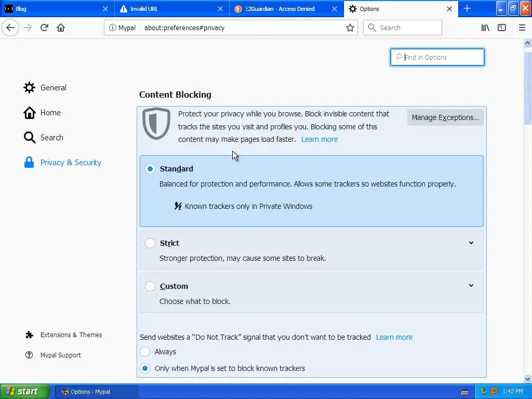Click Options - Mypal taskbar button
This screenshot has height=399, width=532.
pyautogui.click(x=96, y=392)
